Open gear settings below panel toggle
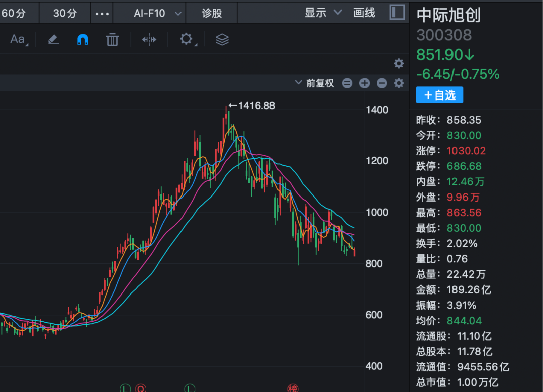This screenshot has width=543, height=392. [x=399, y=63]
